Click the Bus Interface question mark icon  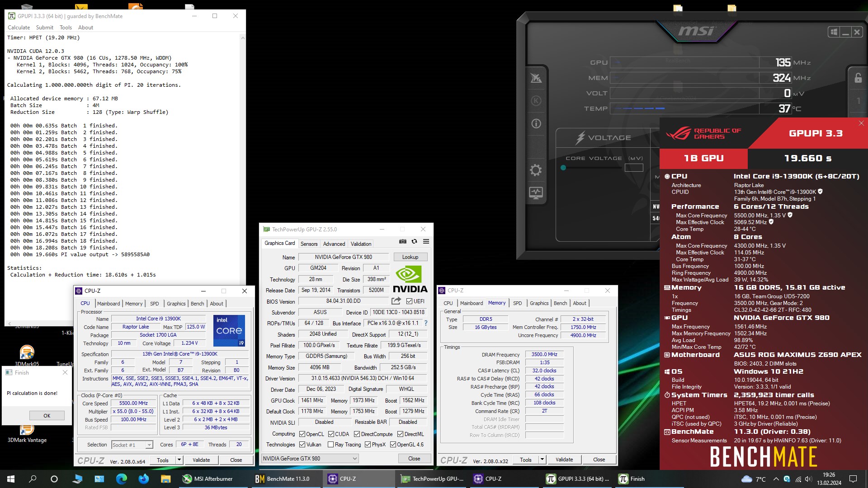point(425,324)
